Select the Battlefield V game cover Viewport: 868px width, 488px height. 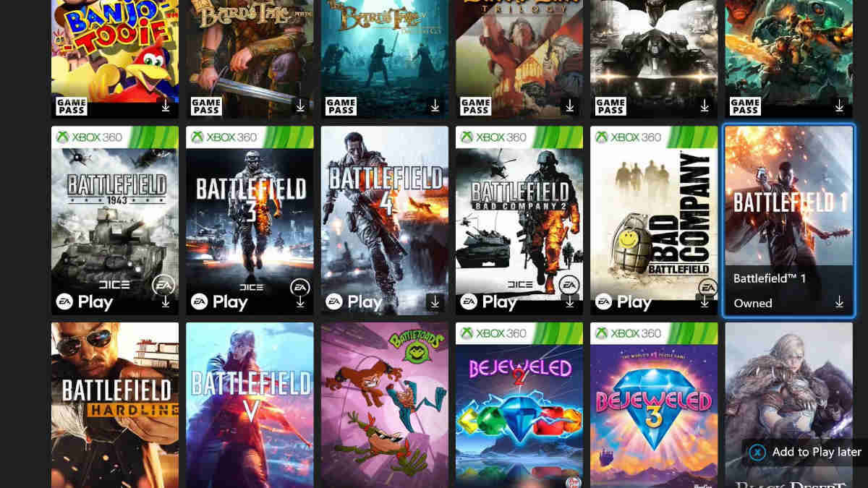(x=250, y=405)
